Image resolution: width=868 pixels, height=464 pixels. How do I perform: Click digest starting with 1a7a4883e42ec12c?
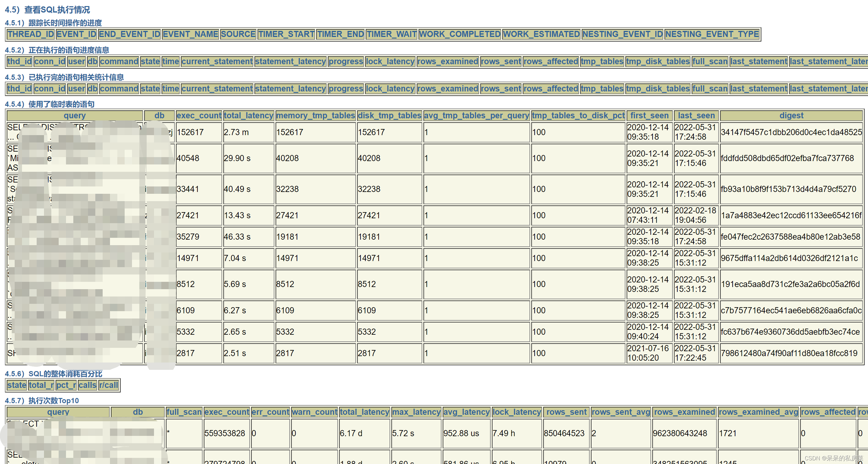pos(791,215)
